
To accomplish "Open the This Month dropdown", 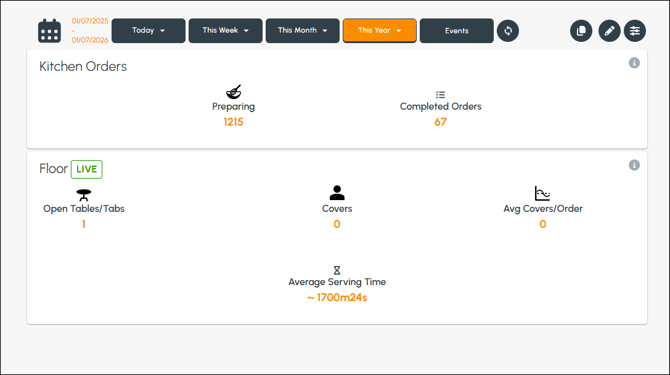I will [x=302, y=31].
